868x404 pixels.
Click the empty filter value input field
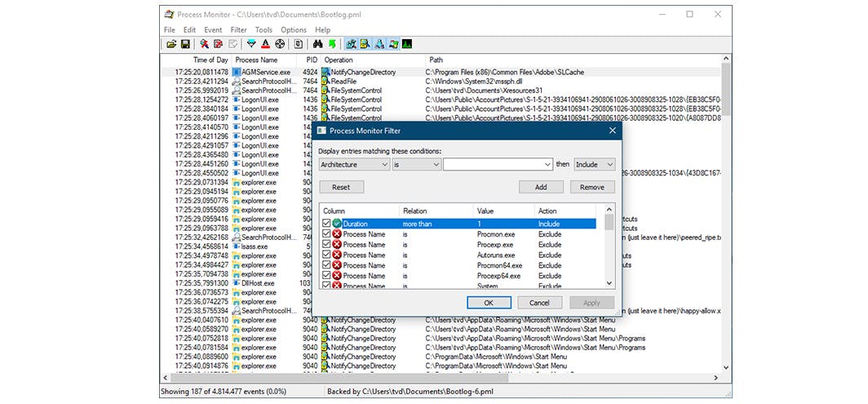click(494, 164)
